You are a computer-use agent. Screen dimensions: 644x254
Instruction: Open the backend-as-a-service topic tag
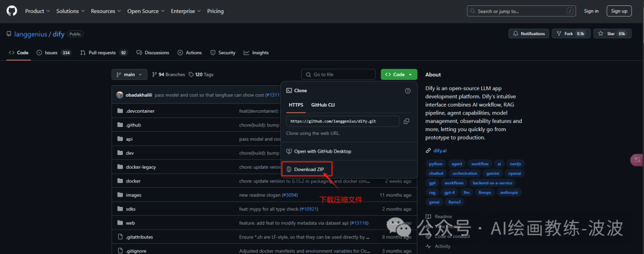coord(491,182)
